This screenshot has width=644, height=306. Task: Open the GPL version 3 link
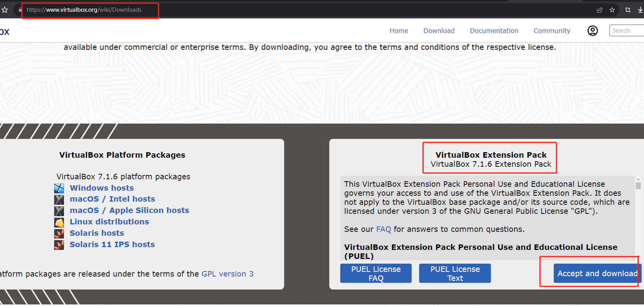[x=228, y=274]
